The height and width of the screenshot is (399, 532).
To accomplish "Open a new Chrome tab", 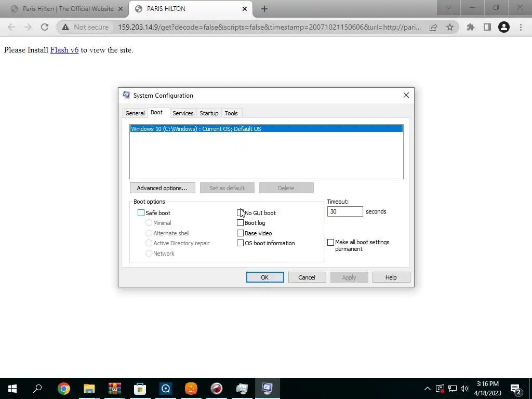I will point(264,9).
